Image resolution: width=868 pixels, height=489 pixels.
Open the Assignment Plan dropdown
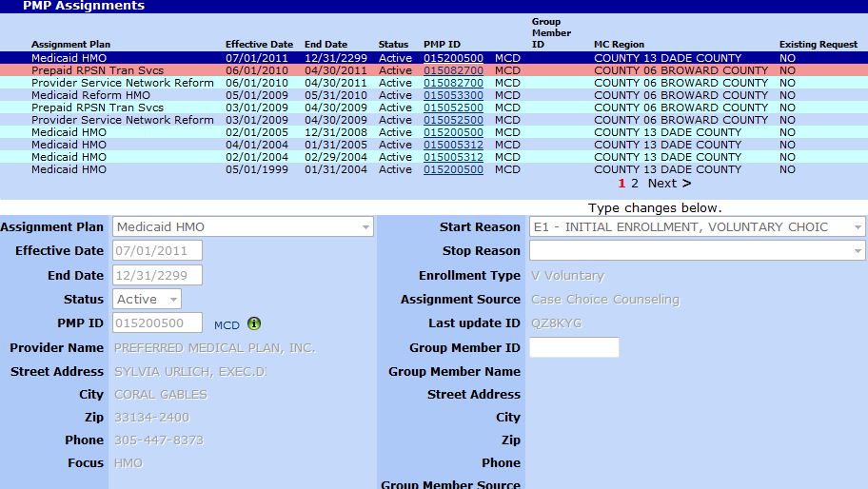pyautogui.click(x=243, y=226)
